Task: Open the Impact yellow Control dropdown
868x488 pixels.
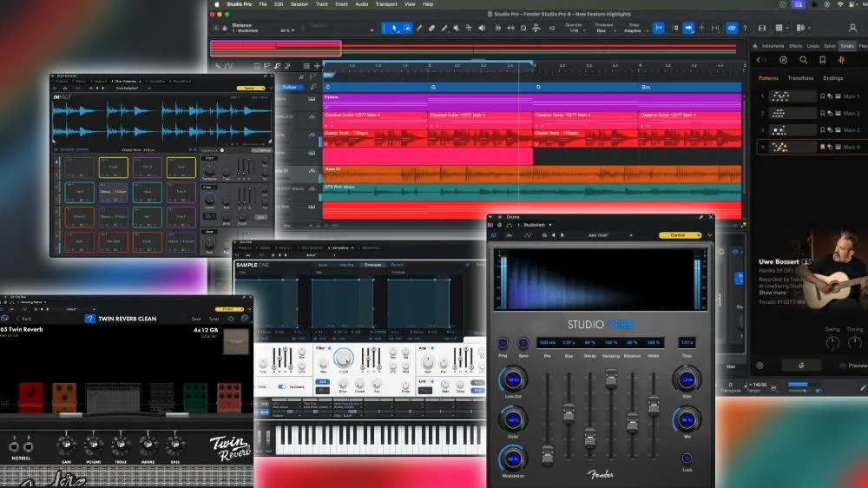Action: [251, 88]
